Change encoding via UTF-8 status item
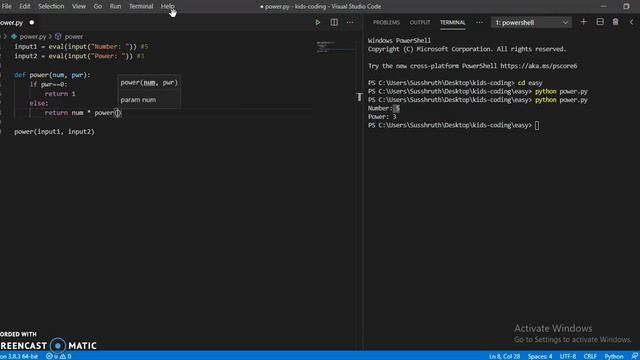This screenshot has width=640, height=360. coord(568,356)
